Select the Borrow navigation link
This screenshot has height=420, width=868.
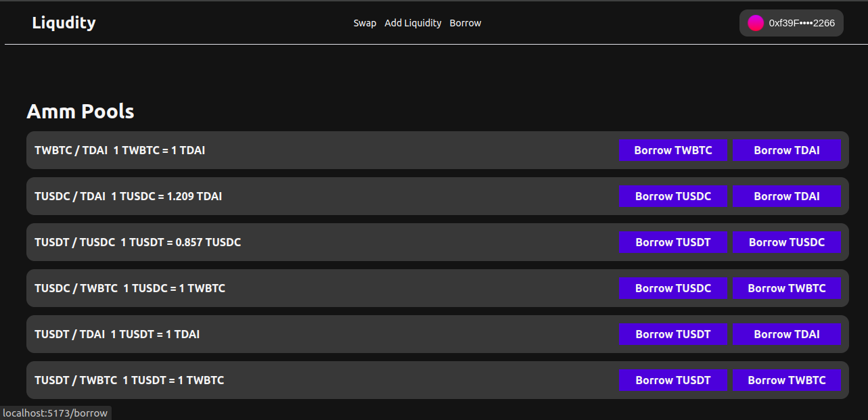point(465,23)
